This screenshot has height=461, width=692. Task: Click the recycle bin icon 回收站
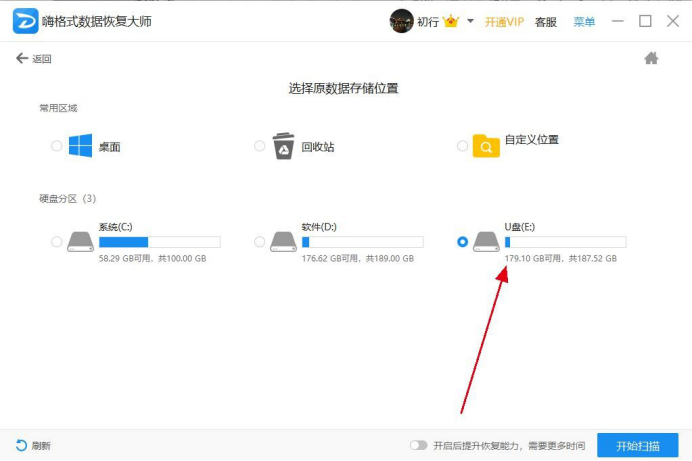[283, 146]
